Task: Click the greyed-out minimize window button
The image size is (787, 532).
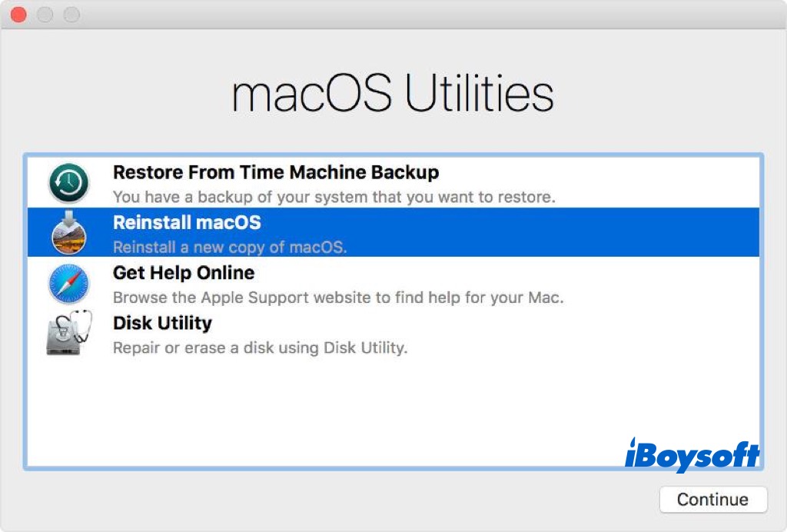Action: (x=45, y=15)
